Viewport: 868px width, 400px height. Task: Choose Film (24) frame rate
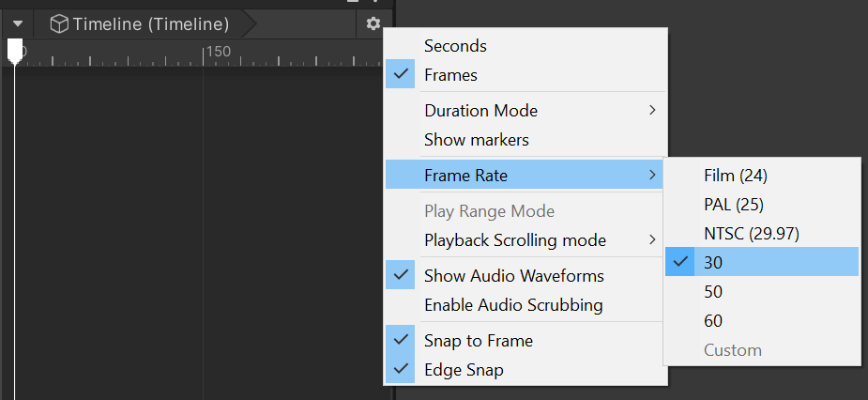pyautogui.click(x=736, y=176)
